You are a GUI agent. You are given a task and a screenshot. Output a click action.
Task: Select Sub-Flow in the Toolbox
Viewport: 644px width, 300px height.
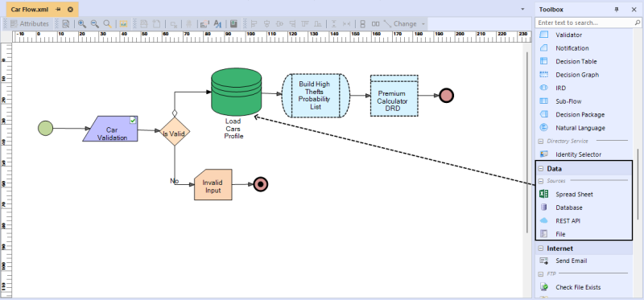(x=568, y=101)
